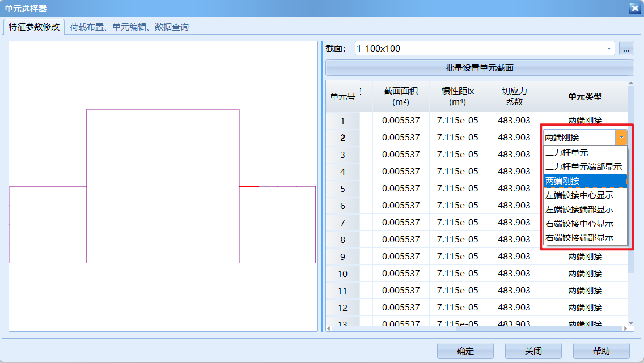Click the vertical scrollbar down arrow

[x=630, y=323]
